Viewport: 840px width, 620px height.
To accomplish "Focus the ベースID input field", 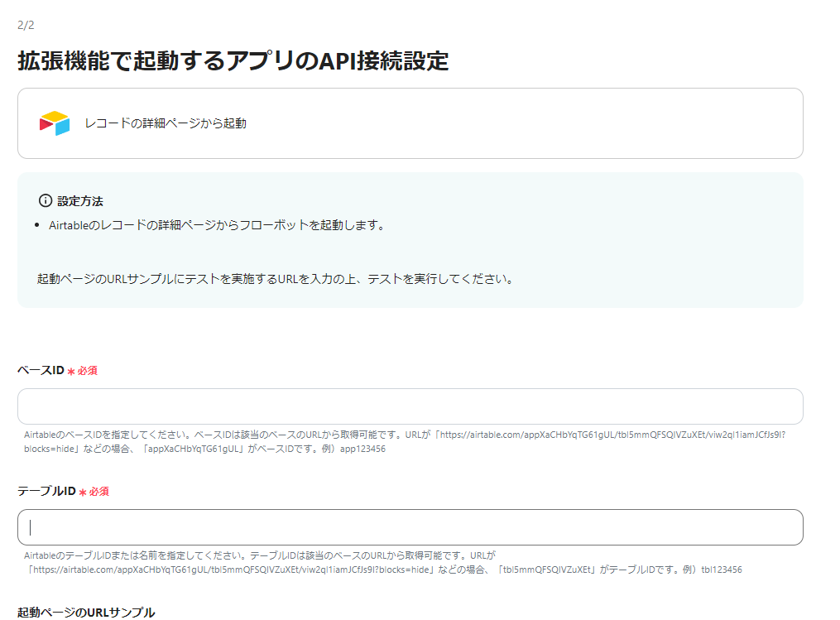I will point(410,406).
